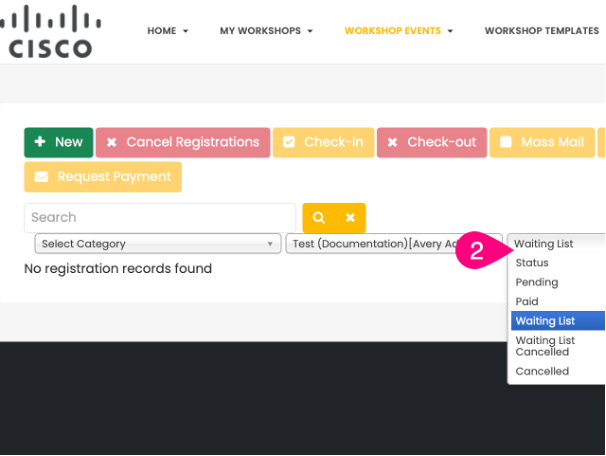The image size is (606, 456).
Task: Click the Check-in button
Action: (x=323, y=142)
